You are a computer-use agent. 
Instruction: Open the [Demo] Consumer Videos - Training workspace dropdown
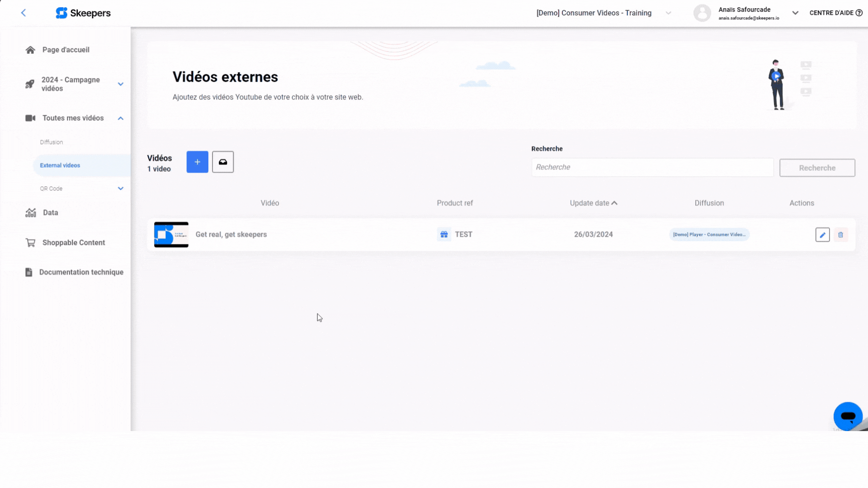click(x=668, y=13)
